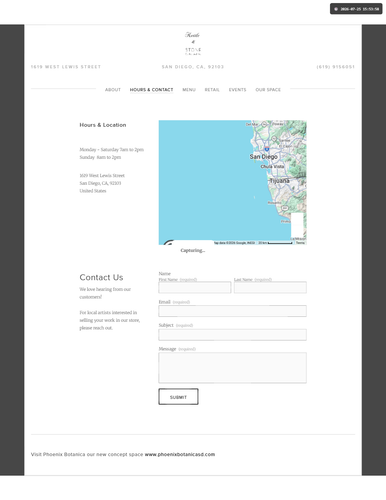Focus the First Name field

[x=195, y=287]
